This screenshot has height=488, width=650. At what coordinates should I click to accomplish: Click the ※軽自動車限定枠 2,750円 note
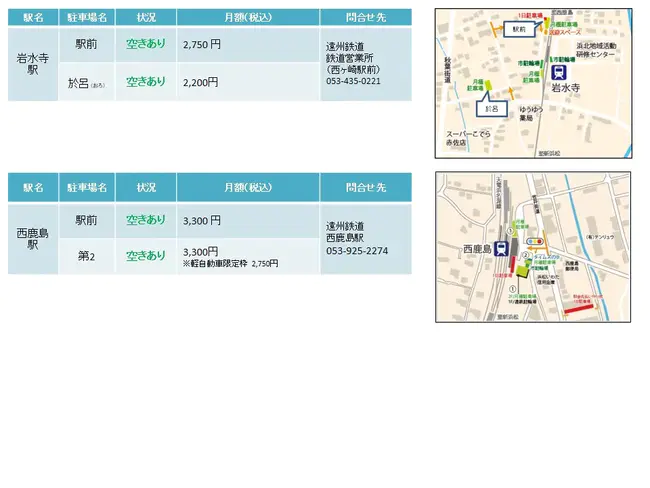pyautogui.click(x=230, y=263)
